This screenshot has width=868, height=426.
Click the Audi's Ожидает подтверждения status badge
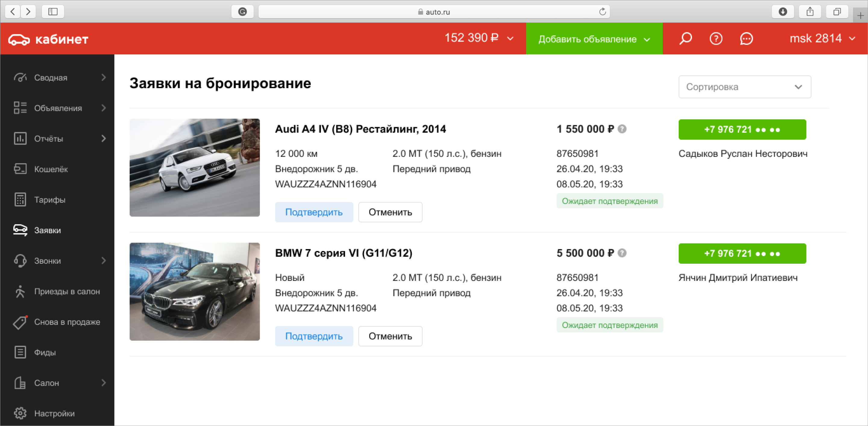click(609, 201)
